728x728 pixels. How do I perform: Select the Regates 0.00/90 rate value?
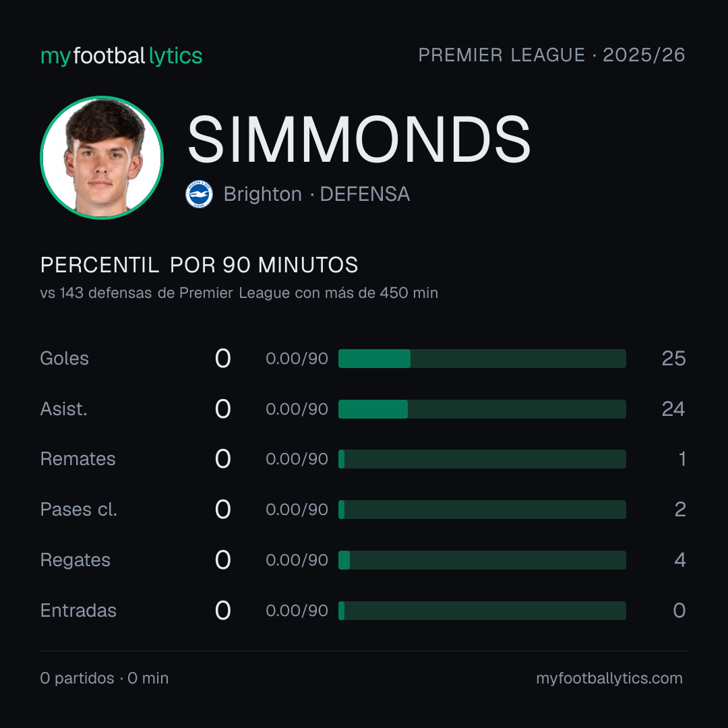[x=297, y=560]
